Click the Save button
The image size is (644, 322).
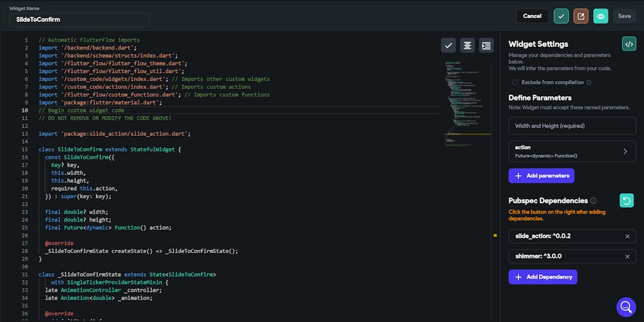pyautogui.click(x=624, y=16)
